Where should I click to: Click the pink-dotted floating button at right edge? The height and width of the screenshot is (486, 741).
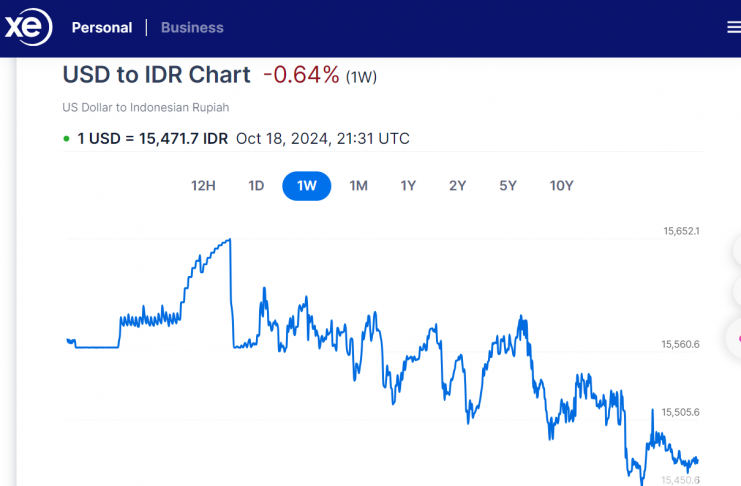click(736, 338)
